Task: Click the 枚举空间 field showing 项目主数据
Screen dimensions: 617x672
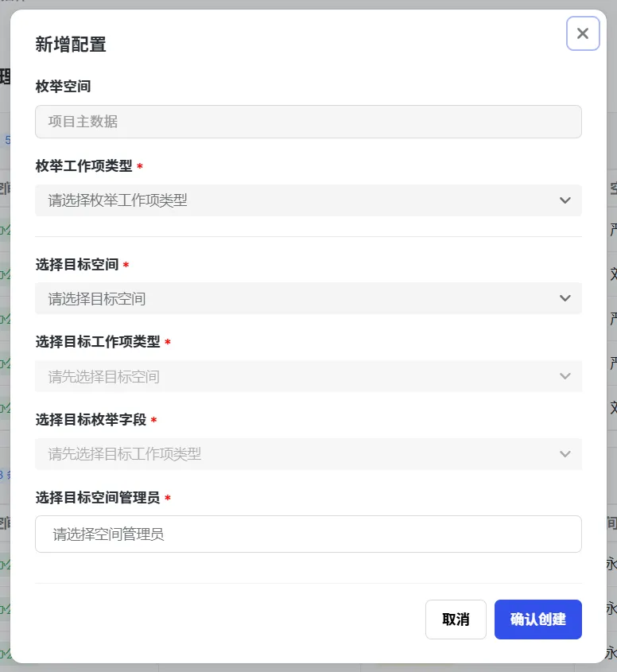Action: coord(308,122)
